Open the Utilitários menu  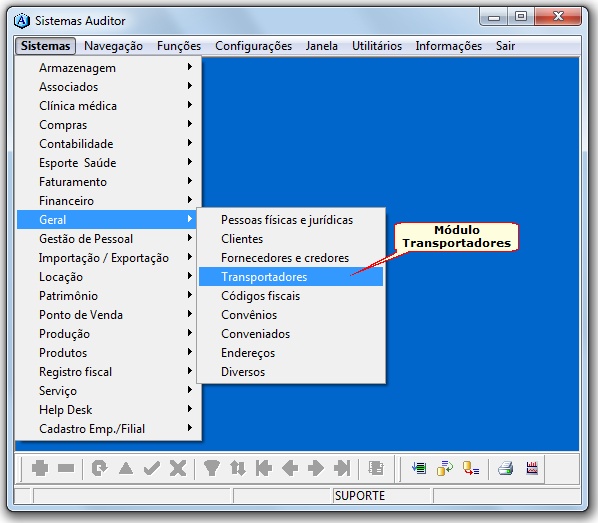[x=377, y=46]
